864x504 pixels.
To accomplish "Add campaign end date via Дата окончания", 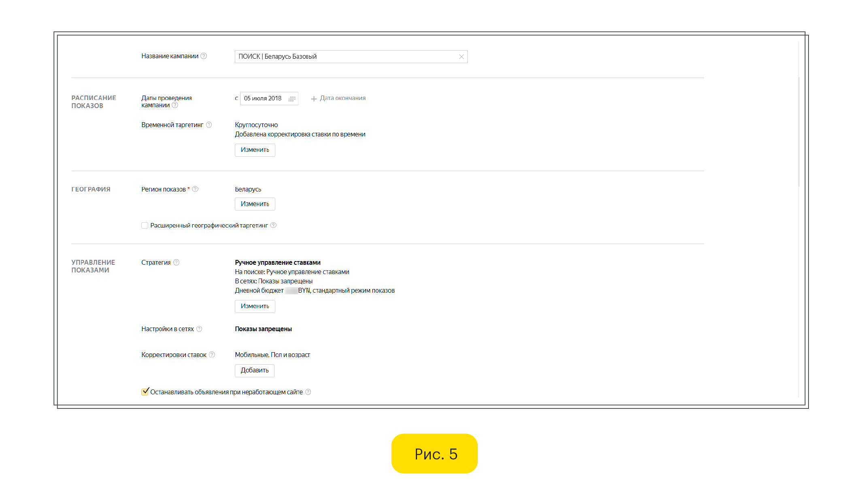I will (338, 98).
